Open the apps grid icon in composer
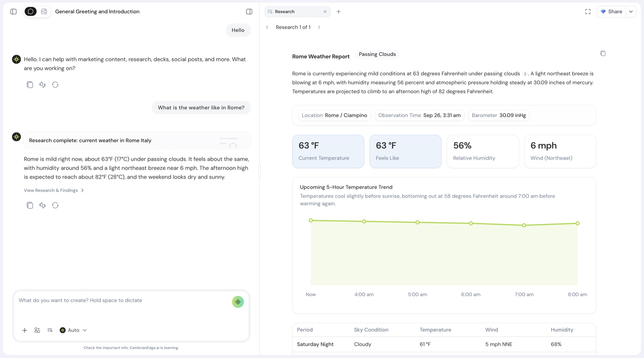The width and height of the screenshot is (644, 358). 37,330
